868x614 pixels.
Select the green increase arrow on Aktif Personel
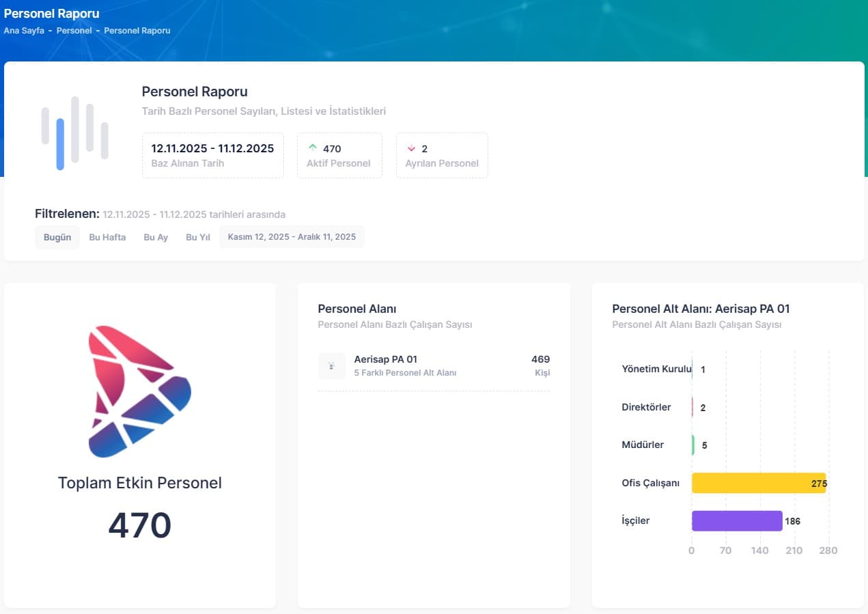[x=311, y=147]
